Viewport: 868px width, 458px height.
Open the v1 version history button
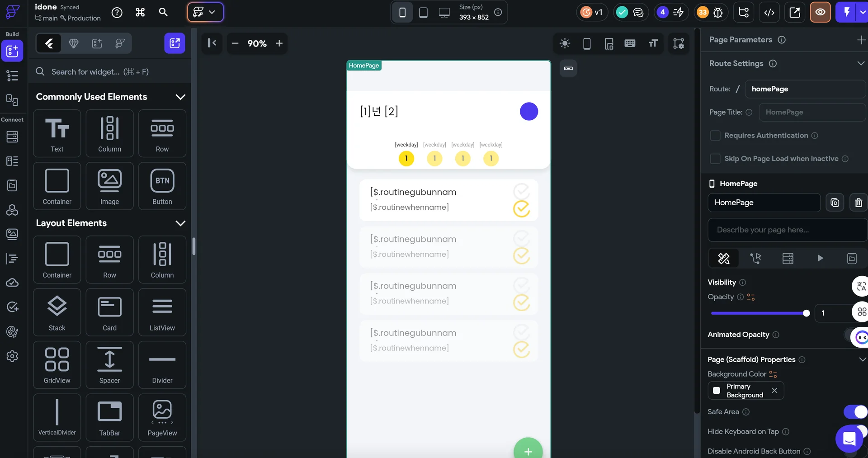592,12
